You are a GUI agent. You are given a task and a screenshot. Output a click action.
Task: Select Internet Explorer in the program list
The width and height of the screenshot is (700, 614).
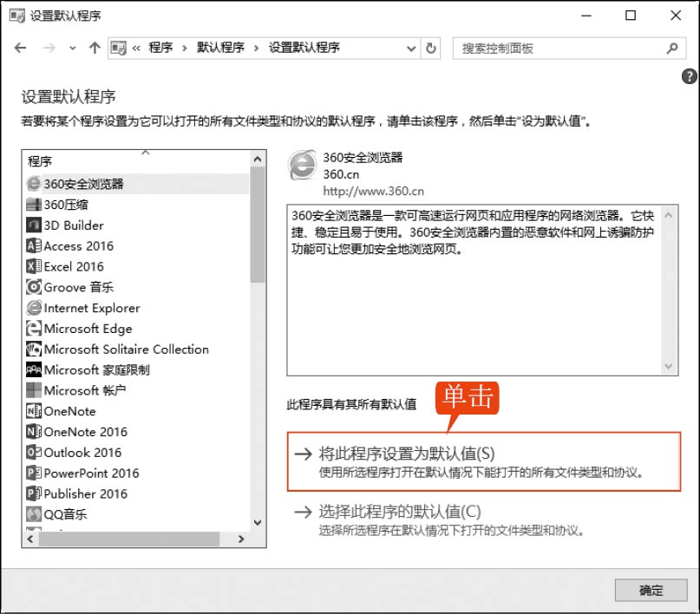[x=137, y=308]
